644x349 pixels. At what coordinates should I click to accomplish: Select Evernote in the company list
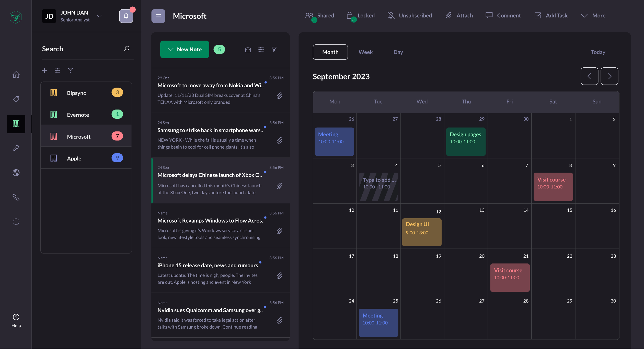86,114
